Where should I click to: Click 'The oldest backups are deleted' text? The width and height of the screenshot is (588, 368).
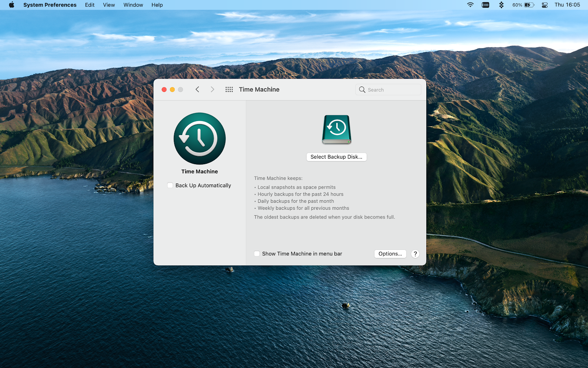(x=325, y=217)
